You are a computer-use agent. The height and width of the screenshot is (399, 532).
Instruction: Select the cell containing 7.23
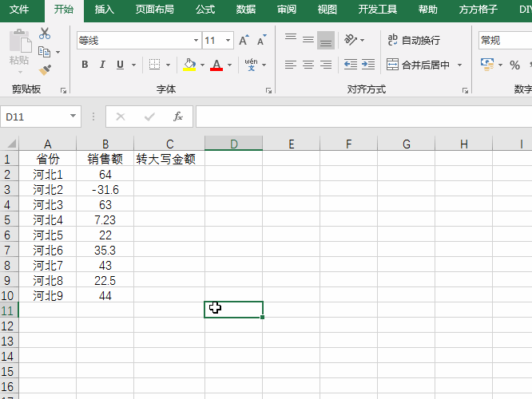click(105, 220)
